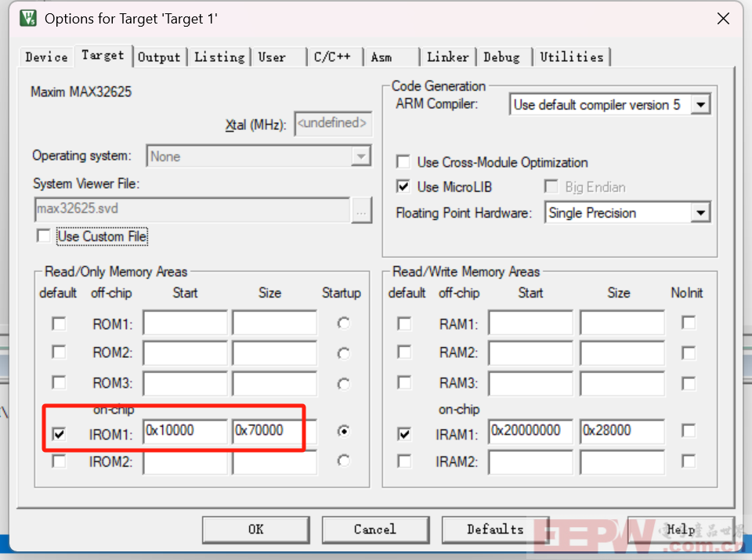Enable NoInit for IRAM1
Screen dimensions: 752x560
tap(689, 431)
